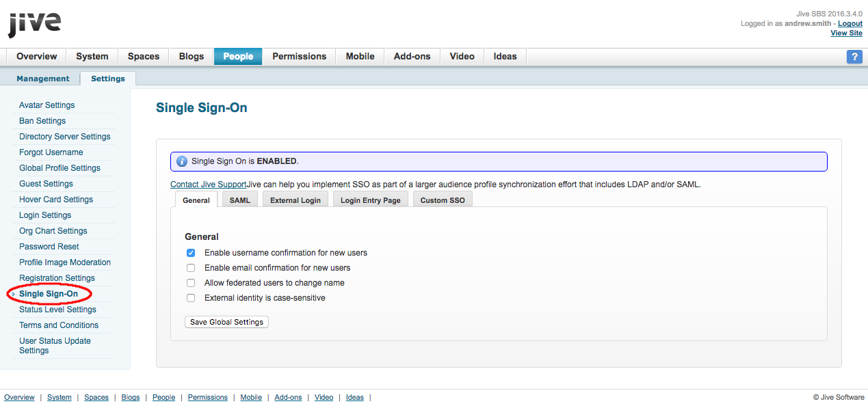Click footer Overview link
This screenshot has width=868, height=408.
click(x=19, y=397)
